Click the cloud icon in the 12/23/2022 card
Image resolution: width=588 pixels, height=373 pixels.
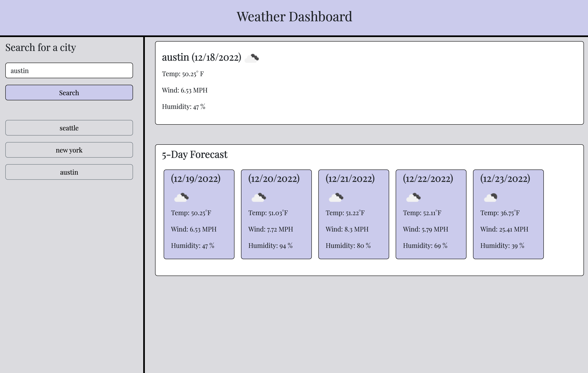(491, 197)
